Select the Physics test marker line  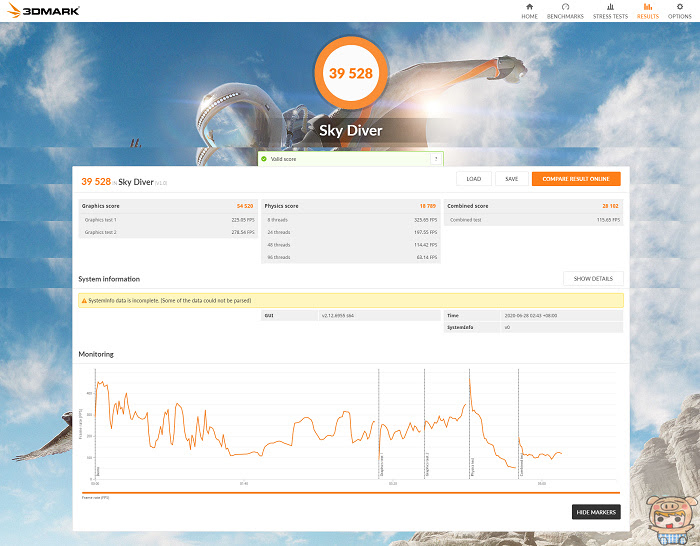[470, 423]
